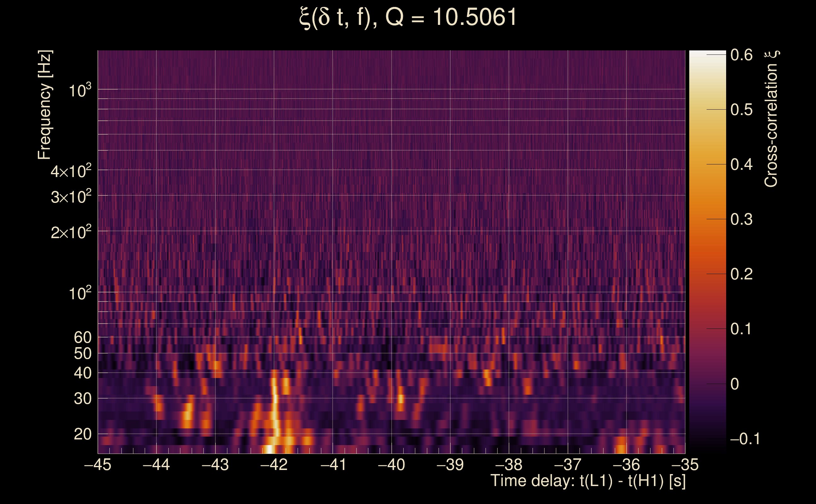Viewport: 816px width, 504px height.
Task: Click the 10³ frequency tick label
Action: (x=80, y=91)
